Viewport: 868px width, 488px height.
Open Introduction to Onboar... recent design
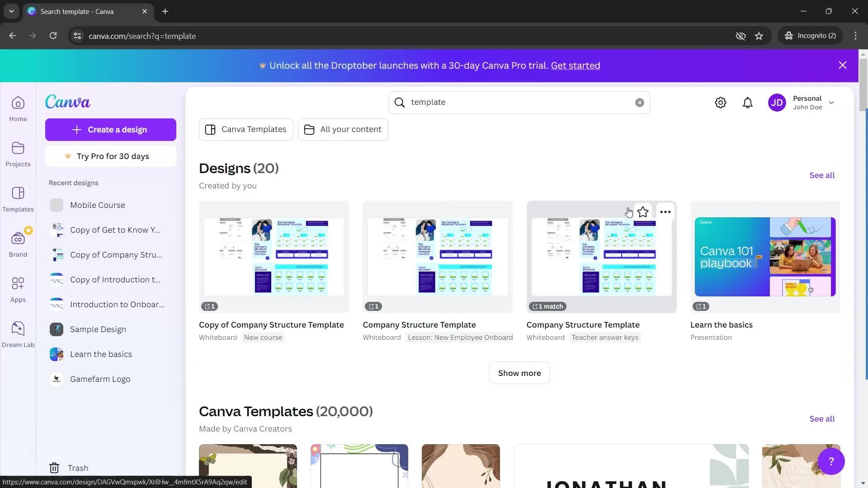[x=111, y=305]
